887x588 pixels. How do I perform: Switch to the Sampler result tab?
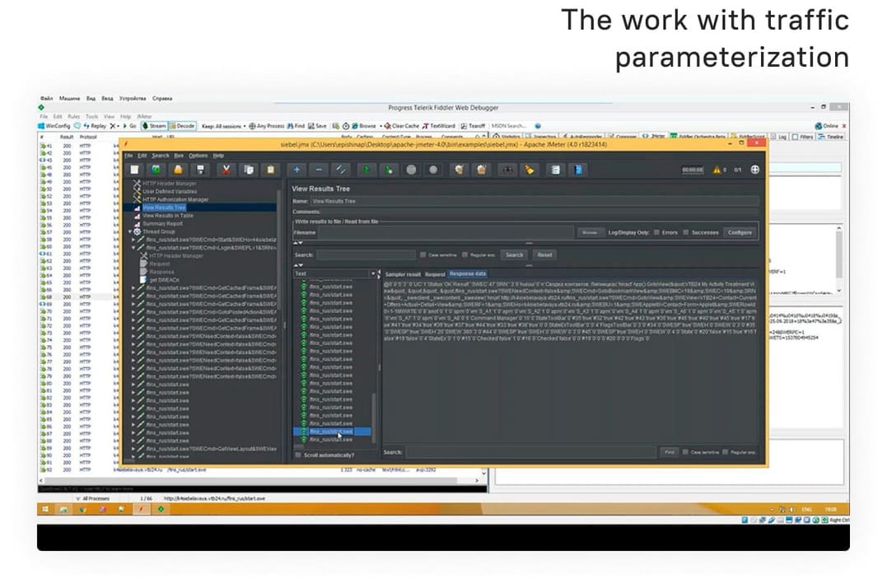403,274
